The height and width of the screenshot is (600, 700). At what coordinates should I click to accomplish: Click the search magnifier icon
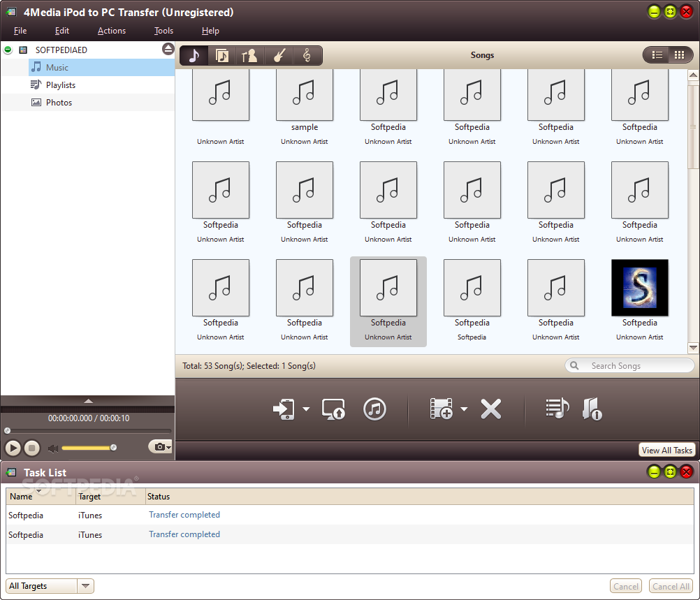574,365
